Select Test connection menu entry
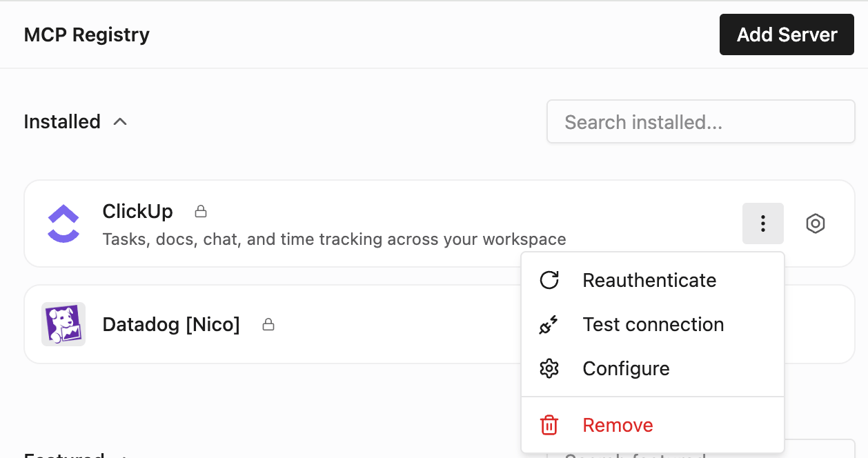Viewport: 868px width, 458px height. click(653, 324)
